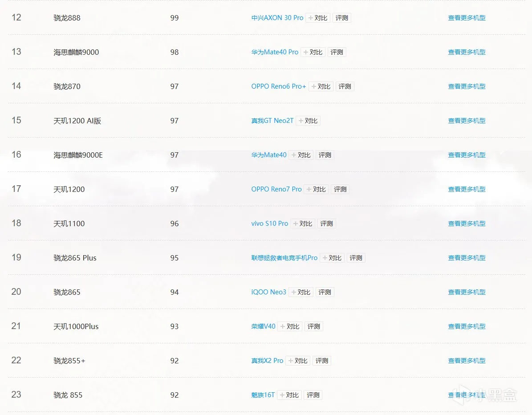
Task: Open the vivo S10 Pro link
Action: coord(270,224)
